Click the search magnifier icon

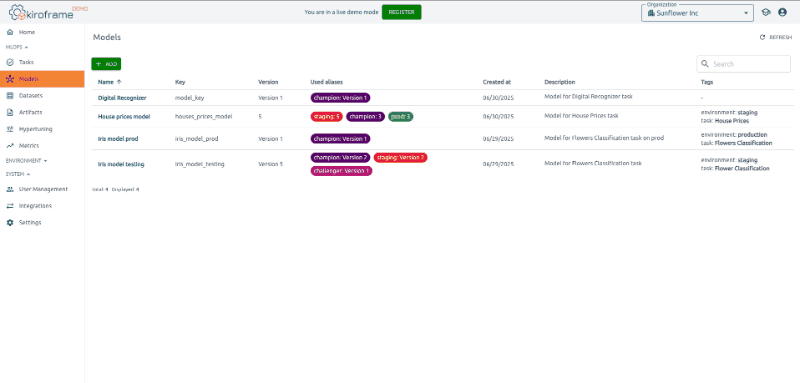point(705,64)
